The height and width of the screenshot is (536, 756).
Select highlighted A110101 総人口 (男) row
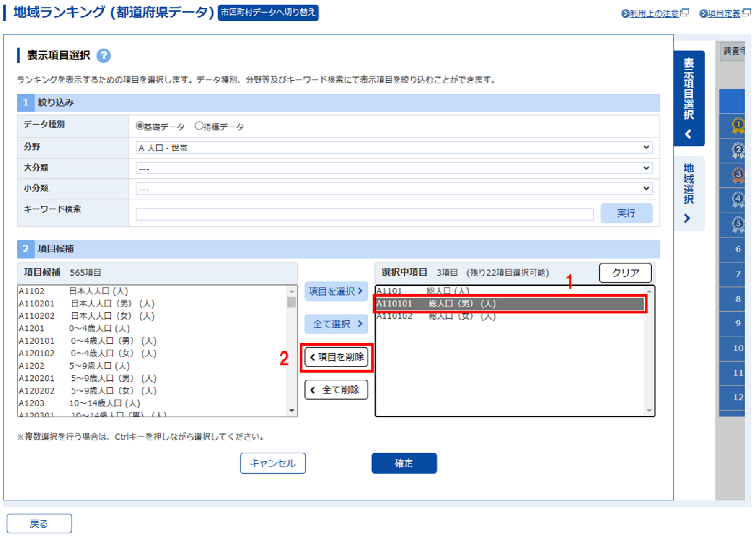click(x=510, y=304)
